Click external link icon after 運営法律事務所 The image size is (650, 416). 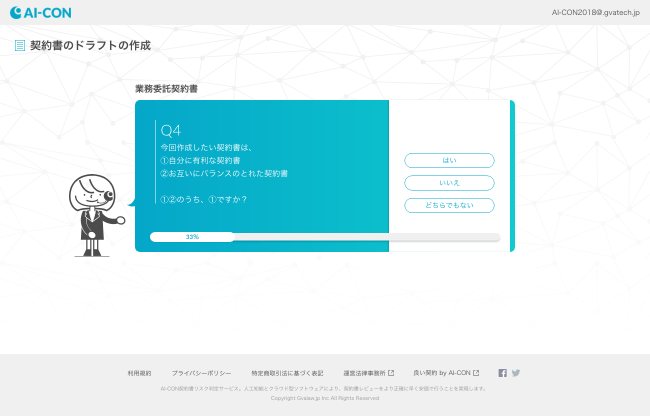coord(391,373)
